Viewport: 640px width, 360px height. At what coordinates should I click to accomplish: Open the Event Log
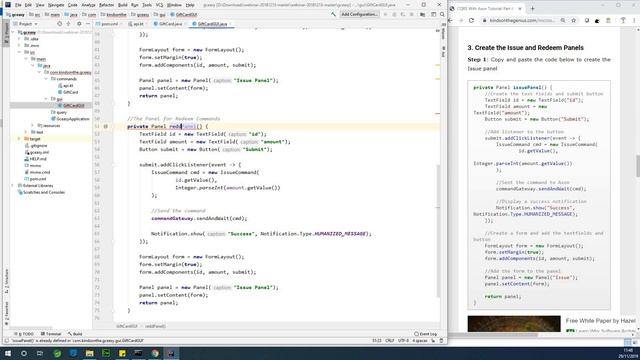point(425,334)
